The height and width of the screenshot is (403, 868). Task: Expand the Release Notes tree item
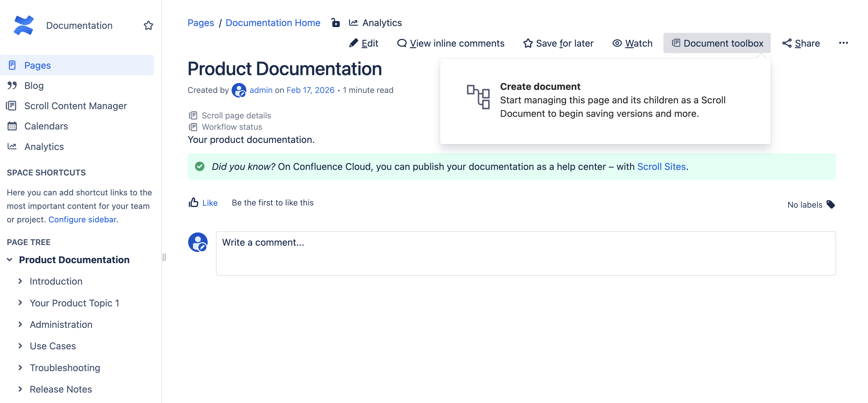point(21,389)
